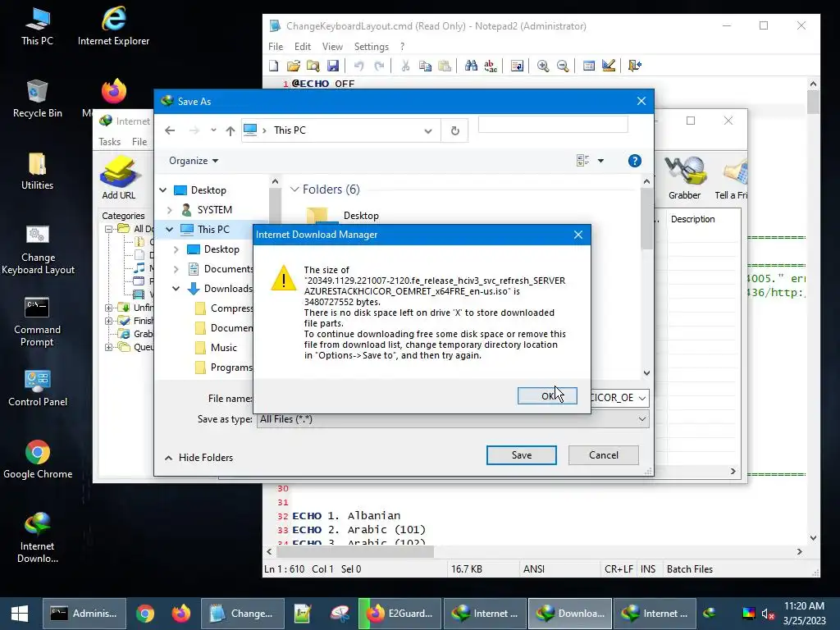Click Notepad2 Save icon
Viewport: 840px width, 630px height.
pyautogui.click(x=333, y=66)
